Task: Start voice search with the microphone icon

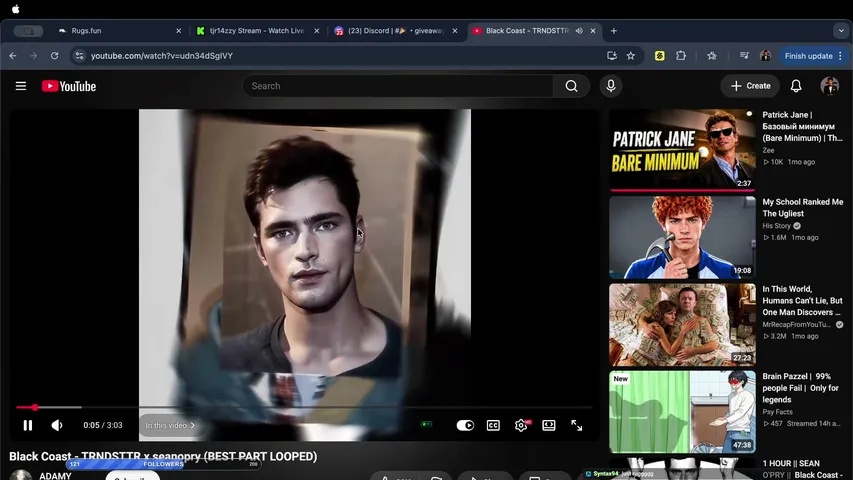Action: (611, 86)
